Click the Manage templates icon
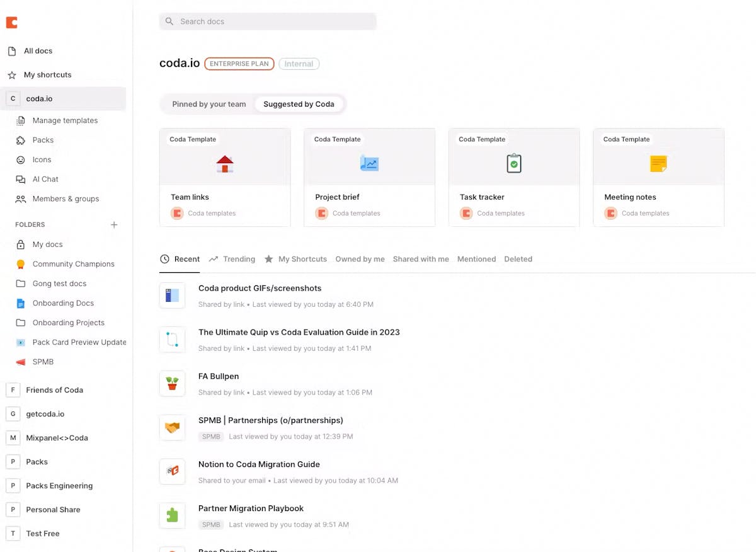The width and height of the screenshot is (756, 552). coord(21,120)
